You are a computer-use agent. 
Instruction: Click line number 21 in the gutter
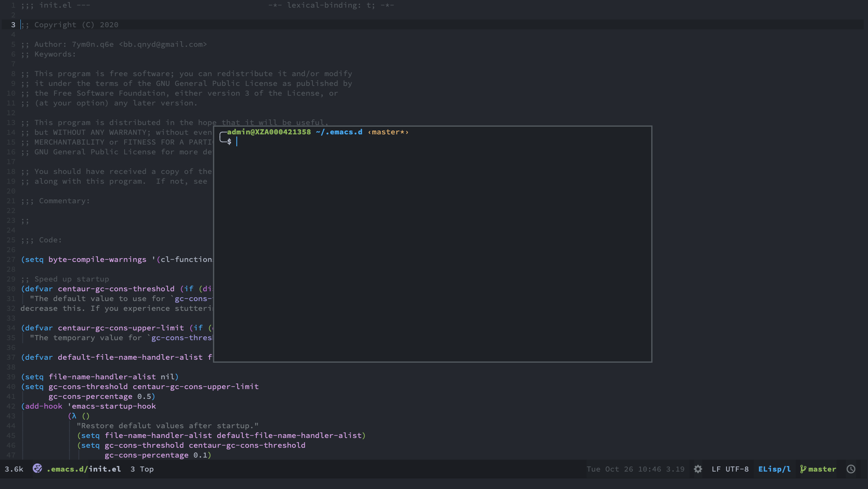[x=11, y=201]
